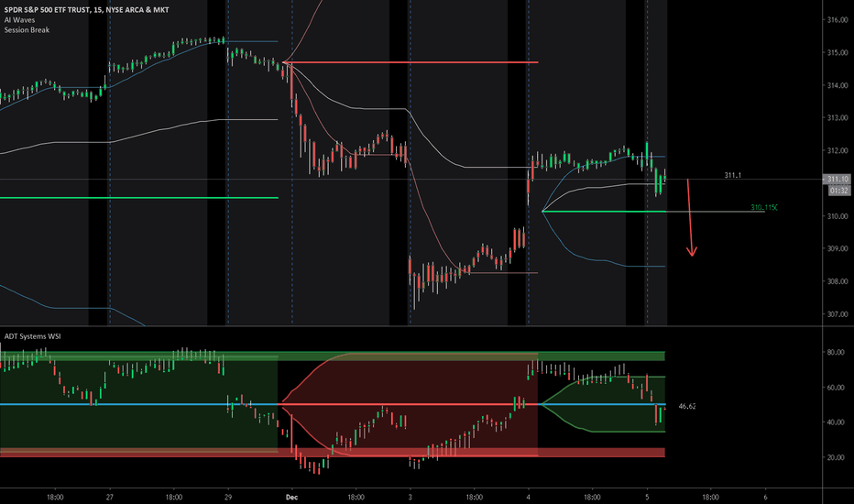
Task: Select the long red horizontal resistance line
Action: [411, 62]
